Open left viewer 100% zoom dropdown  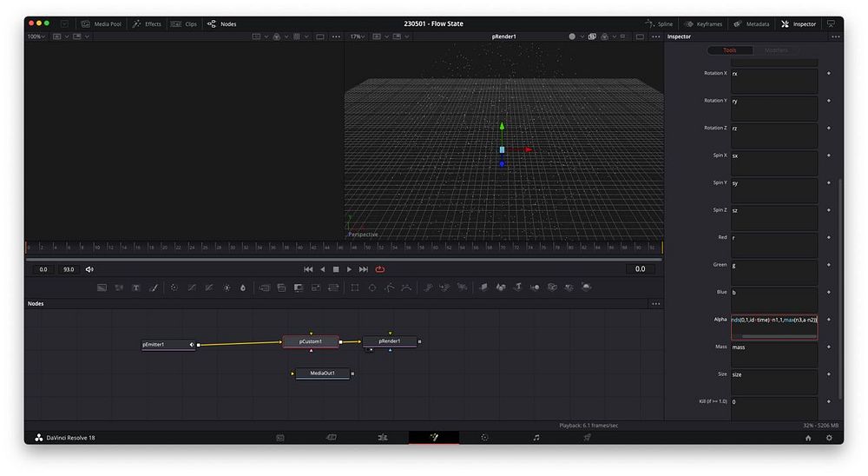coord(35,36)
